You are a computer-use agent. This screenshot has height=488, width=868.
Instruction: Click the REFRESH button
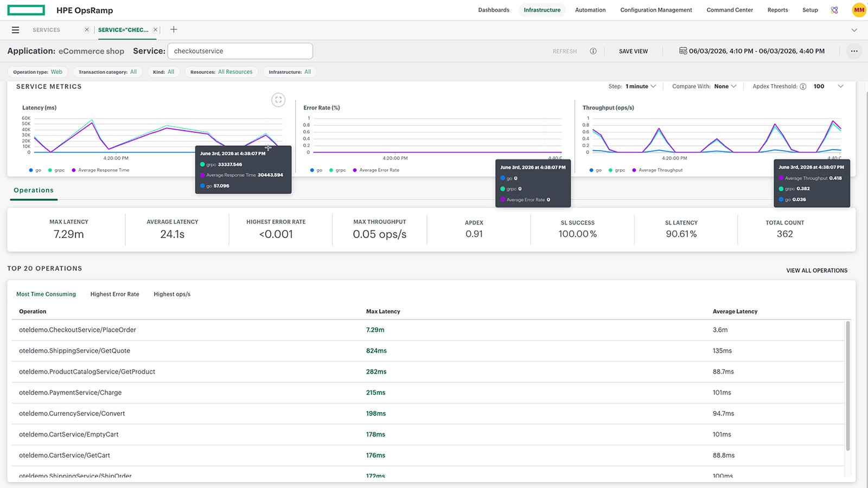coord(565,51)
